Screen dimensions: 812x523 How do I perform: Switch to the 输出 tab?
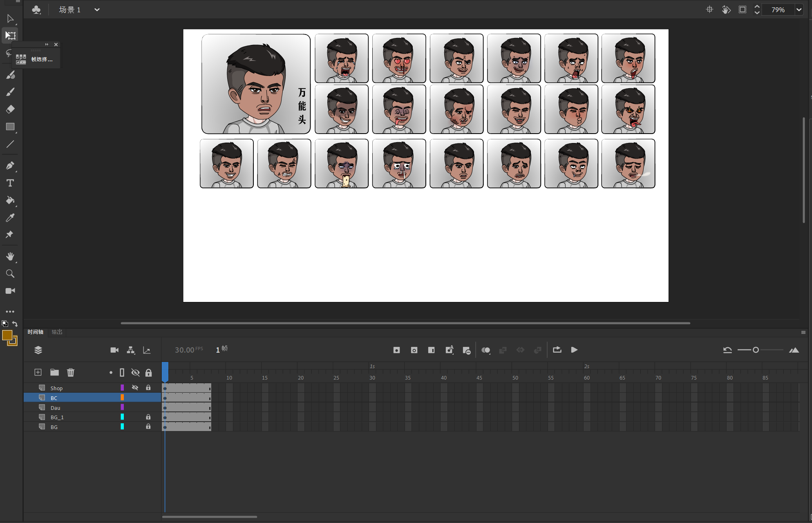click(57, 332)
